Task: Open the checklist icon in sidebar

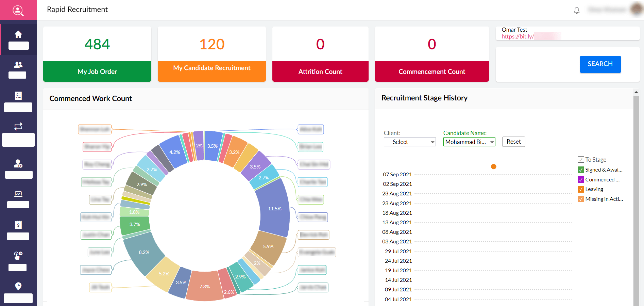Action: (x=18, y=96)
